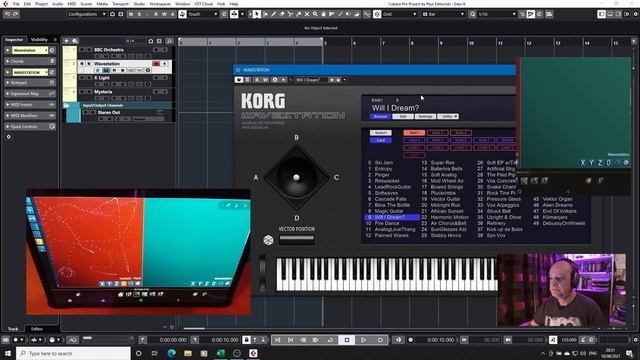Toggle global Read R automation button
This screenshot has height=360, width=640.
156,14
